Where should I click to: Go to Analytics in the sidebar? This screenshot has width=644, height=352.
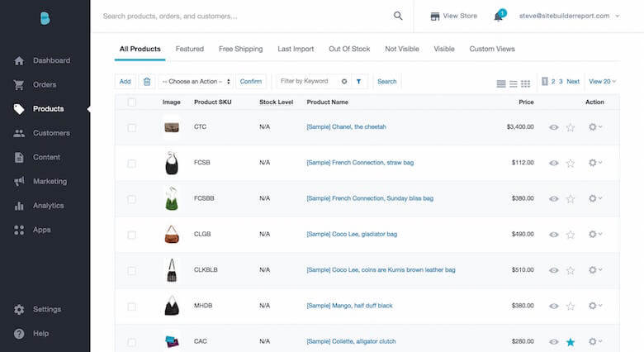pyautogui.click(x=48, y=206)
